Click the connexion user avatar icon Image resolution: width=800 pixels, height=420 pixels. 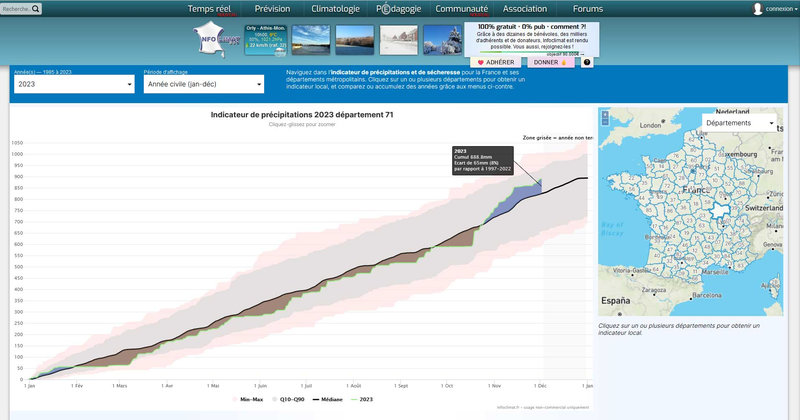click(758, 9)
